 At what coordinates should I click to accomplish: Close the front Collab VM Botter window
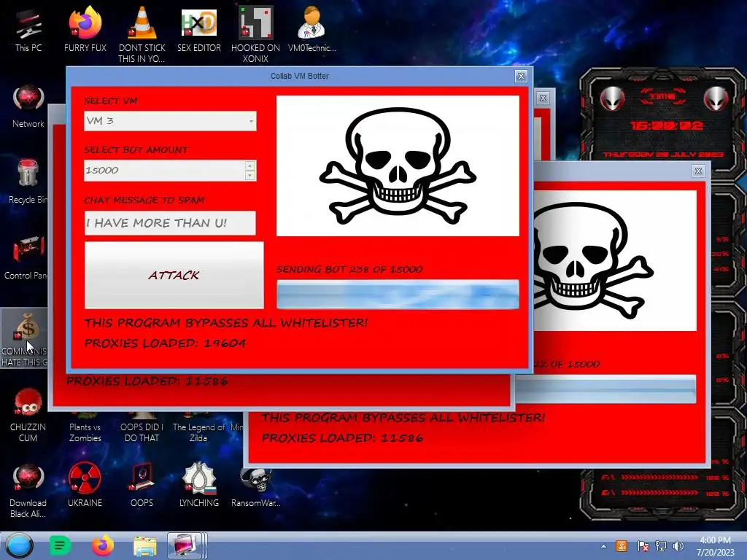[x=521, y=76]
